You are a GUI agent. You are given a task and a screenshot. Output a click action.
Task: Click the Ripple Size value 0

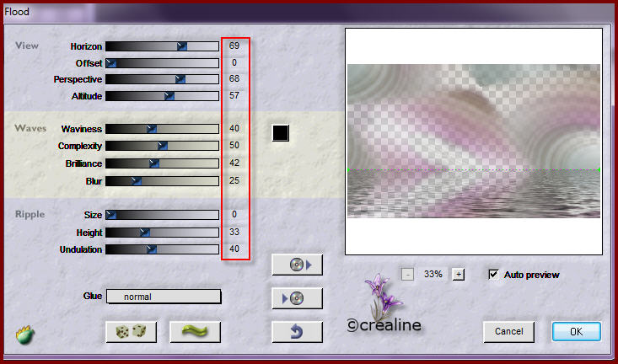[234, 214]
